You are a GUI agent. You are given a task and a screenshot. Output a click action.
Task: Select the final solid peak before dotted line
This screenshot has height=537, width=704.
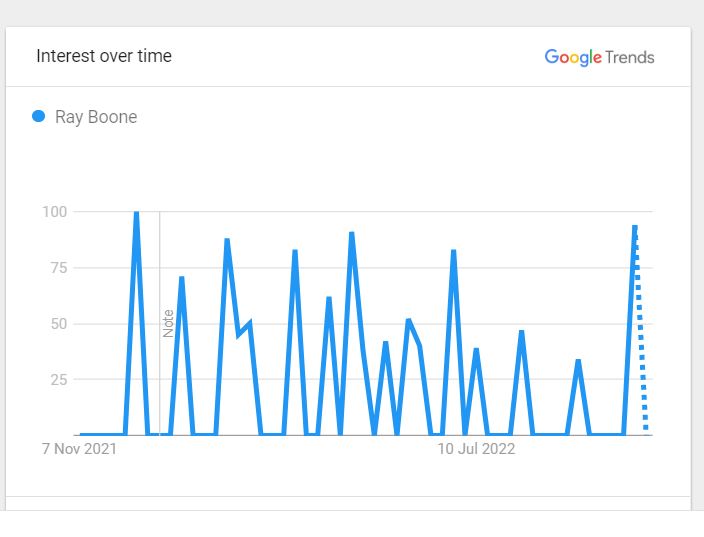click(x=634, y=227)
